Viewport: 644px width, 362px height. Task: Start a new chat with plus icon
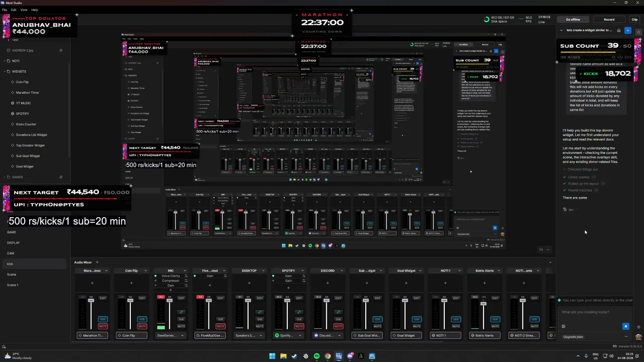pyautogui.click(x=627, y=30)
